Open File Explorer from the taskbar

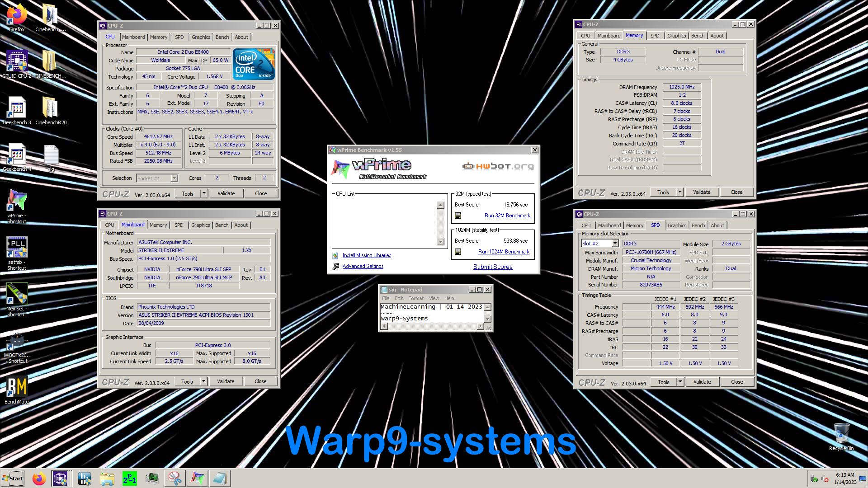[107, 479]
